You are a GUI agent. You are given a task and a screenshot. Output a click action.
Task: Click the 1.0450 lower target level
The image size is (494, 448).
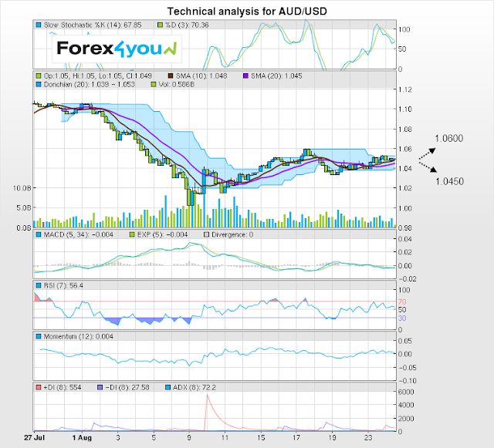click(x=449, y=182)
